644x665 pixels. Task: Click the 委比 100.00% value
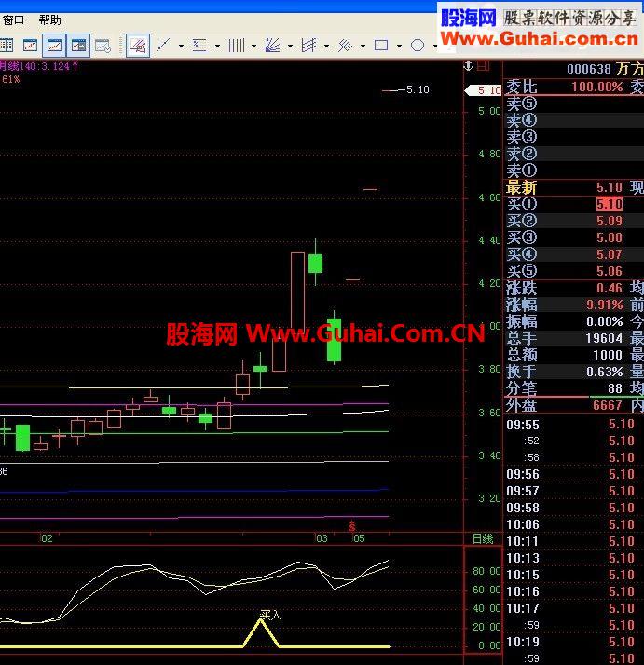(596, 87)
